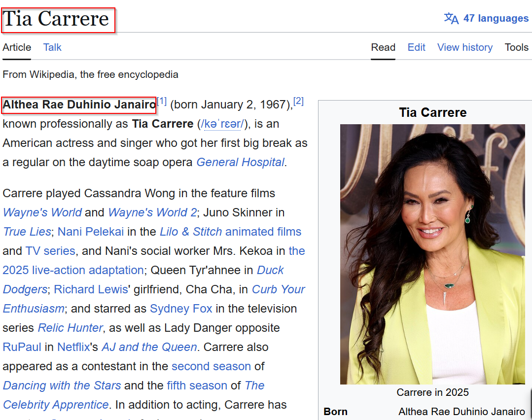Open the Edit tab

[x=416, y=47]
